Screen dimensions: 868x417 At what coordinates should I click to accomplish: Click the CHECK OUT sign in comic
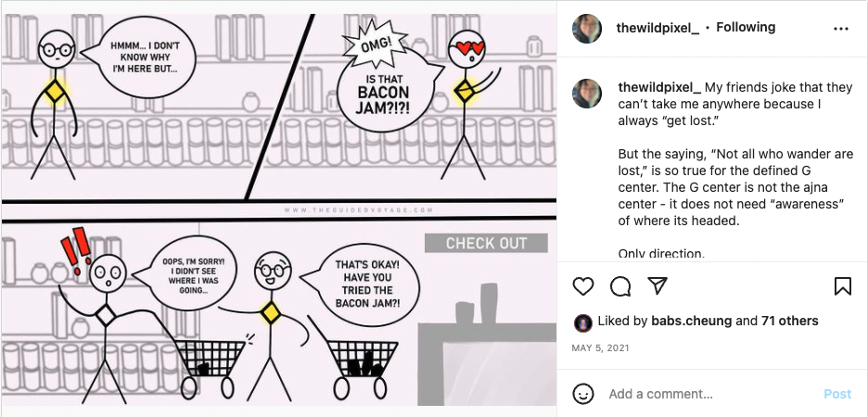point(486,243)
